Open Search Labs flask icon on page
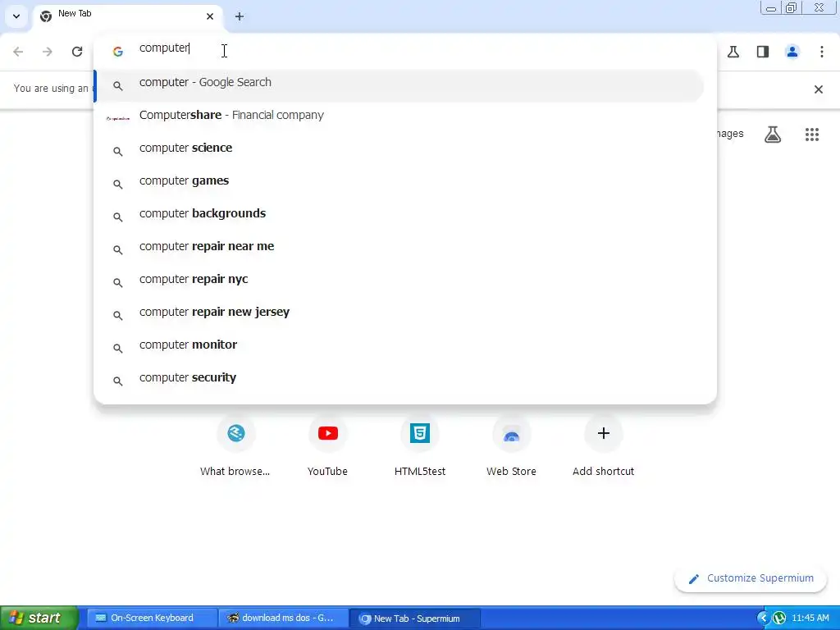Viewport: 840px width, 630px height. coord(773,135)
